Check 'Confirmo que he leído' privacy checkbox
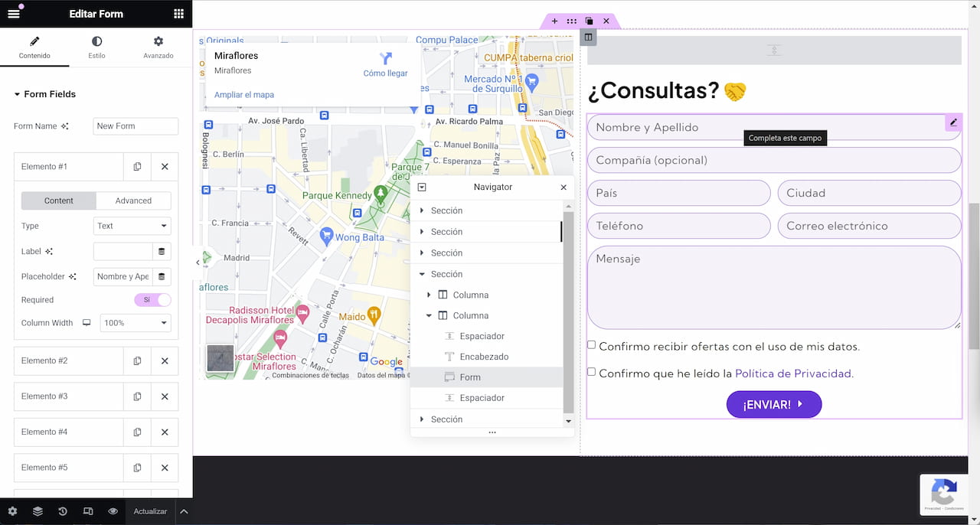Image resolution: width=980 pixels, height=525 pixels. pyautogui.click(x=591, y=372)
